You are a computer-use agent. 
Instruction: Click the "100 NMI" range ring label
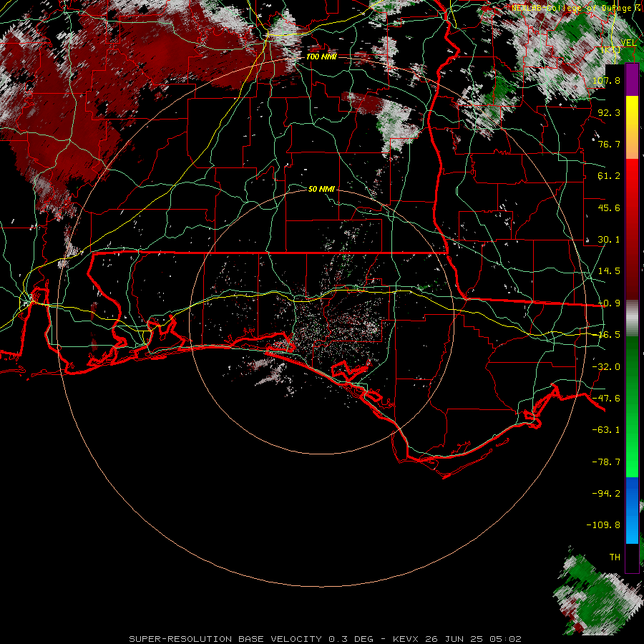tap(321, 57)
